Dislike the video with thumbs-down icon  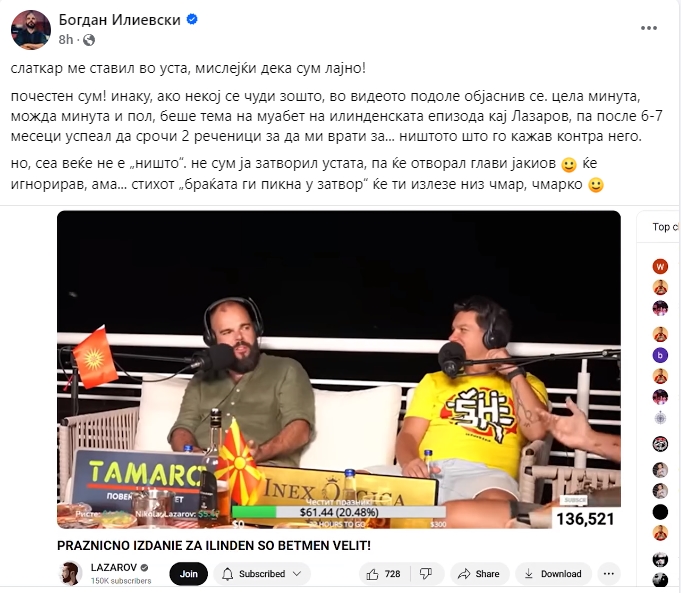pyautogui.click(x=426, y=574)
